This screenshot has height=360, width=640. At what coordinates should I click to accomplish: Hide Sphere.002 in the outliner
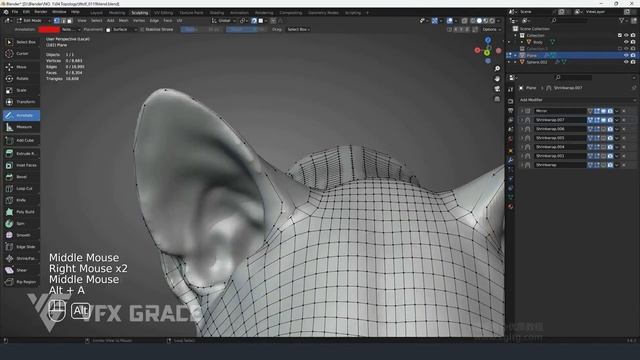click(626, 62)
